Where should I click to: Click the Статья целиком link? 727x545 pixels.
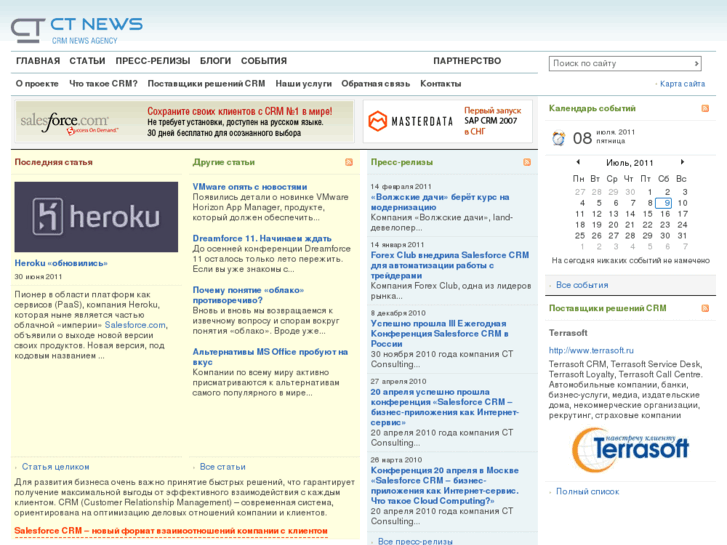[55, 467]
